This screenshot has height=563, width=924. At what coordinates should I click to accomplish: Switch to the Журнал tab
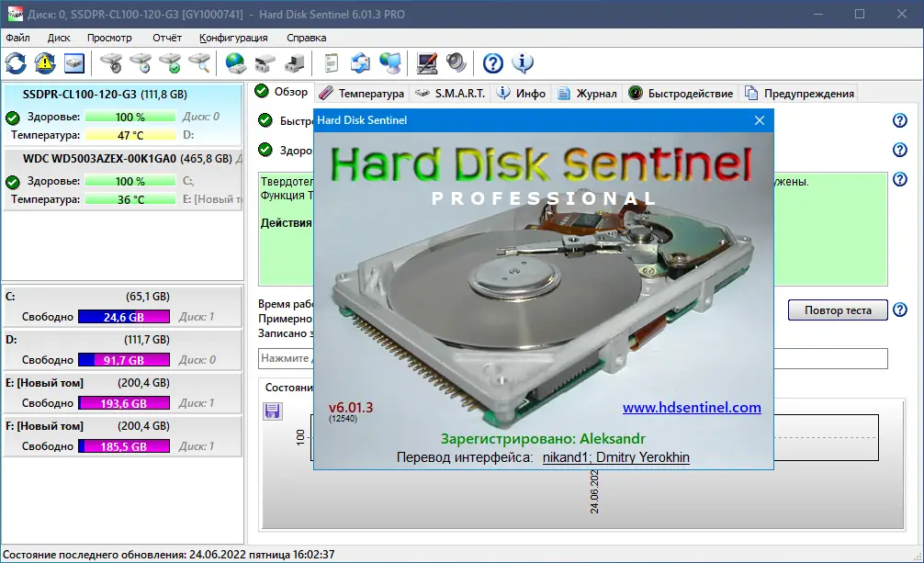click(587, 93)
